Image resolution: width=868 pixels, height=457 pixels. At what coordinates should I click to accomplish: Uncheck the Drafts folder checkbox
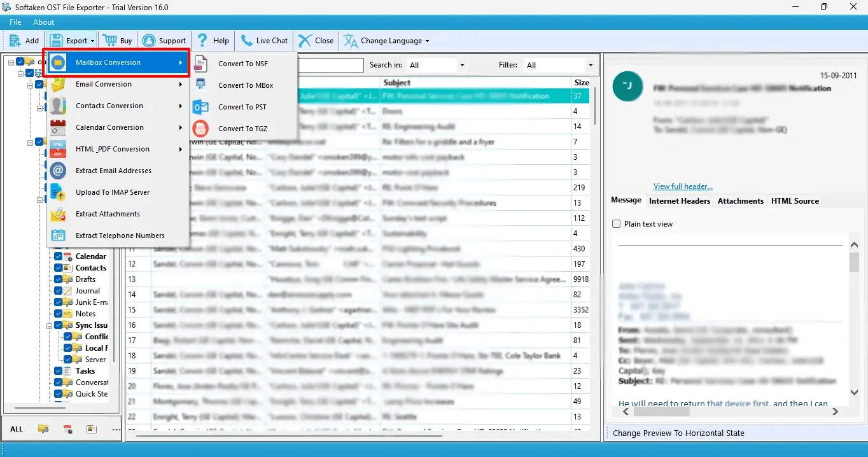pos(59,279)
